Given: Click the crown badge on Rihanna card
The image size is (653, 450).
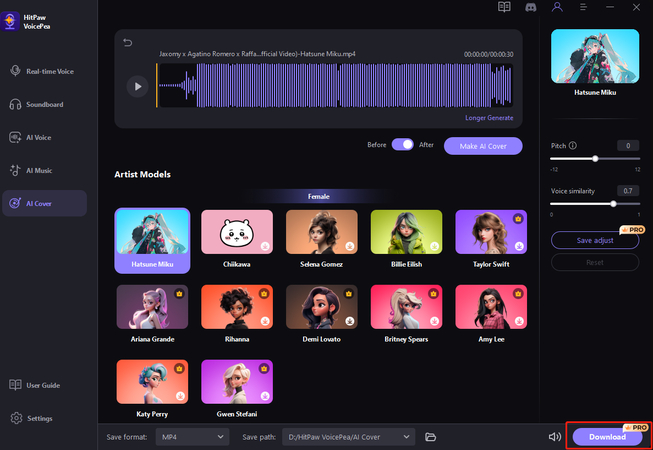Looking at the screenshot, I should [264, 293].
